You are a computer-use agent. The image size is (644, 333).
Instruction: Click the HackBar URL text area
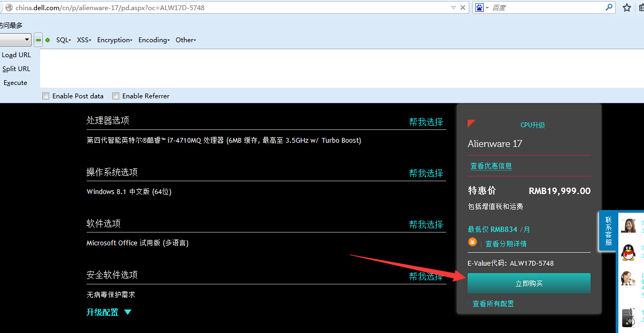pos(342,68)
